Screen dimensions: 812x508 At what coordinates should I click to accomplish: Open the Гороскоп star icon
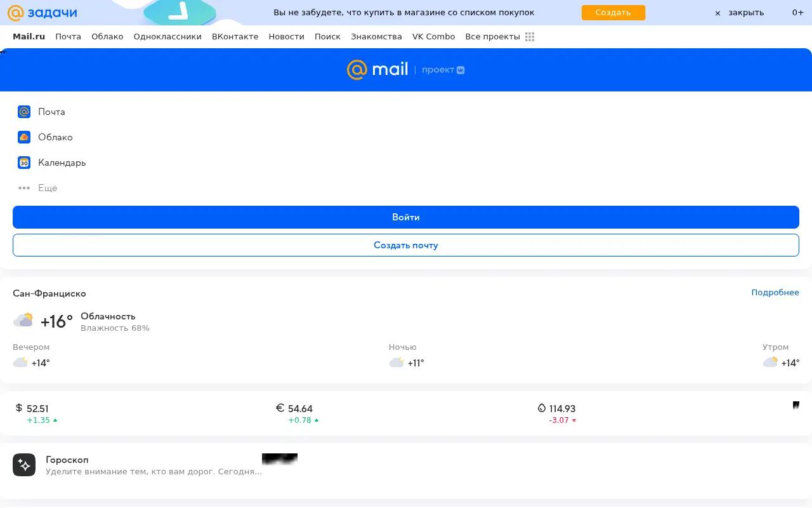(x=24, y=465)
